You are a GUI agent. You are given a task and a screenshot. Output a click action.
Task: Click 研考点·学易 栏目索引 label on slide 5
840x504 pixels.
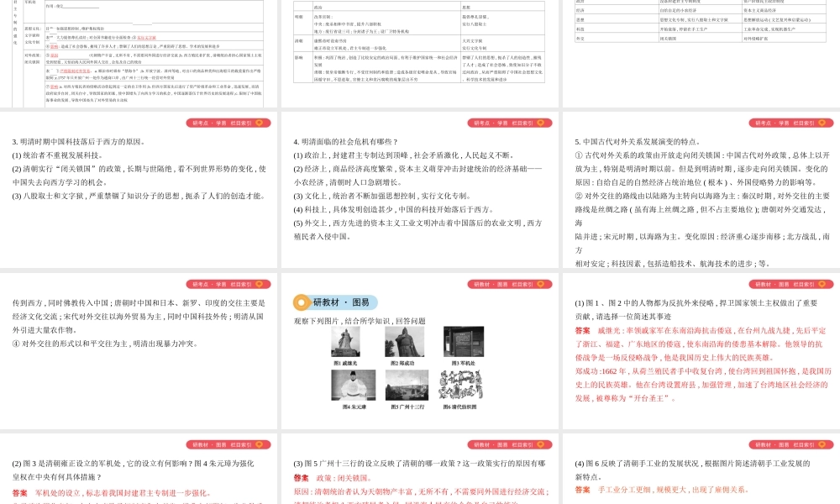785,123
